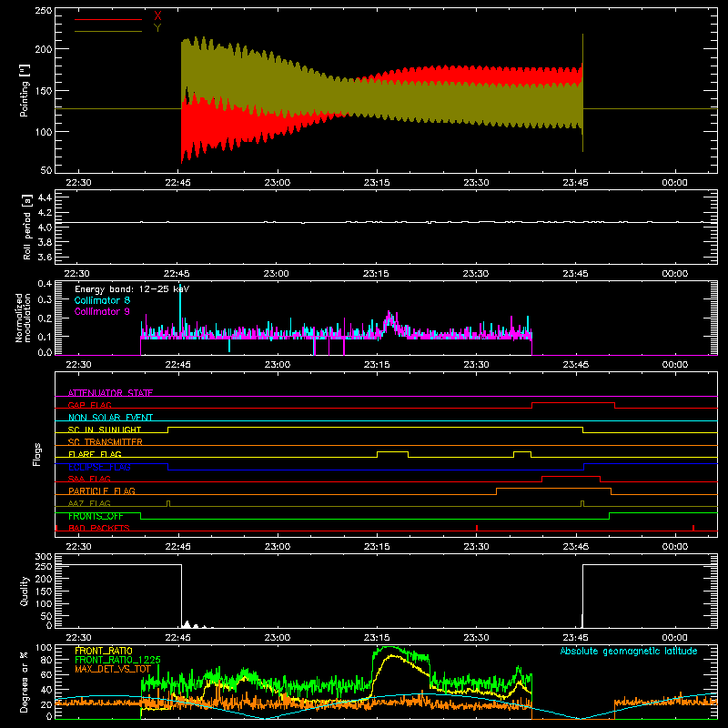Select the GAP_FLAG label

tap(89, 405)
